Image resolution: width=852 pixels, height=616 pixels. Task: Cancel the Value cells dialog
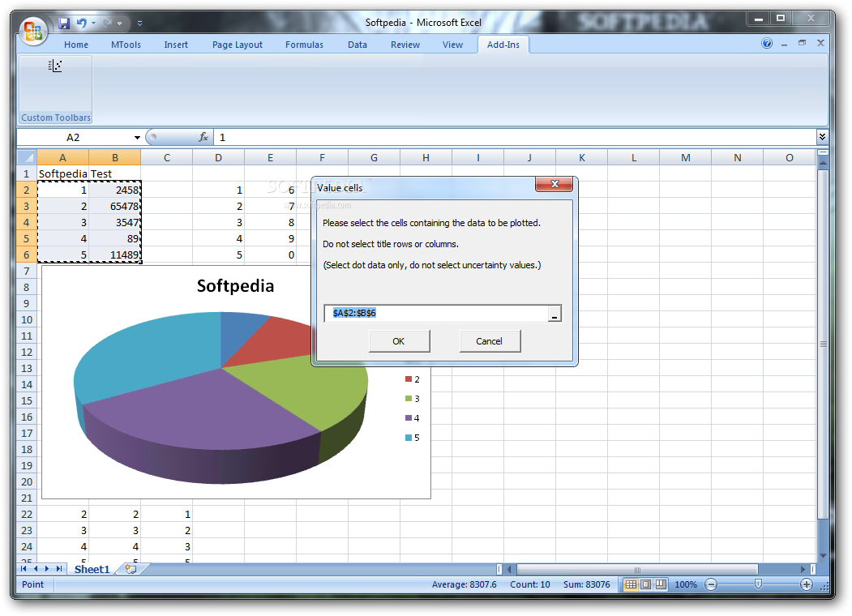coord(489,341)
